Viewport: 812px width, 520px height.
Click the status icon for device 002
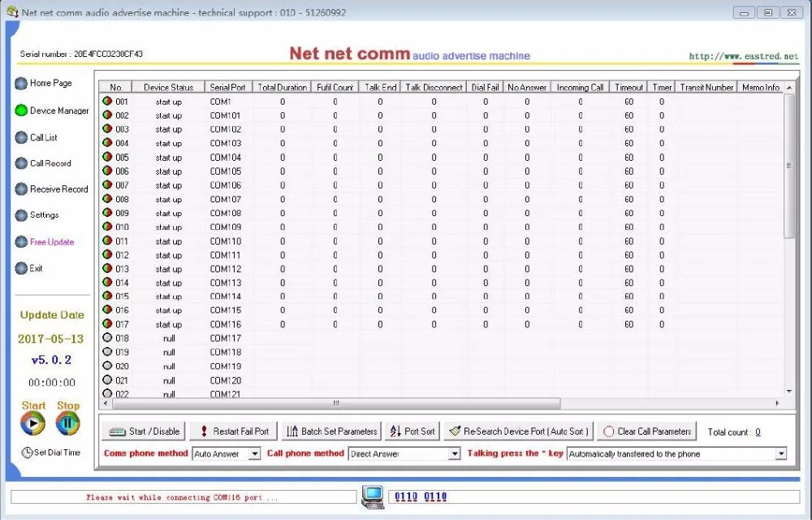tap(107, 115)
